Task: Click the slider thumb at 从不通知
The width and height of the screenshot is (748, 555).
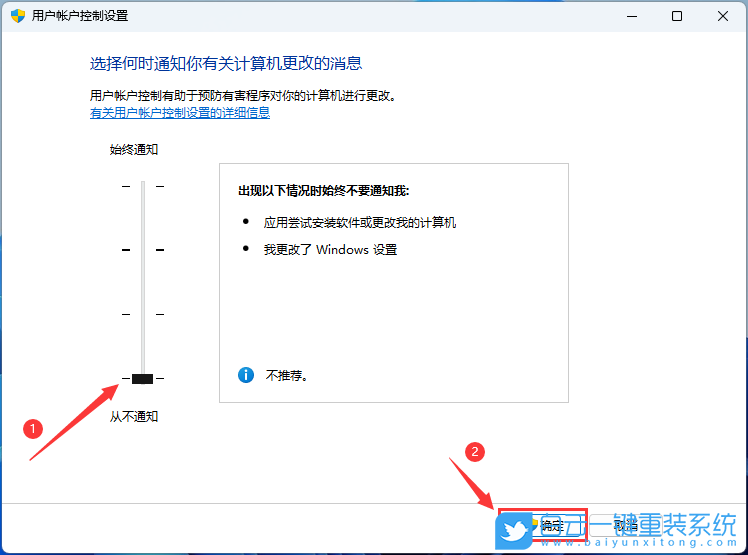Action: click(142, 379)
